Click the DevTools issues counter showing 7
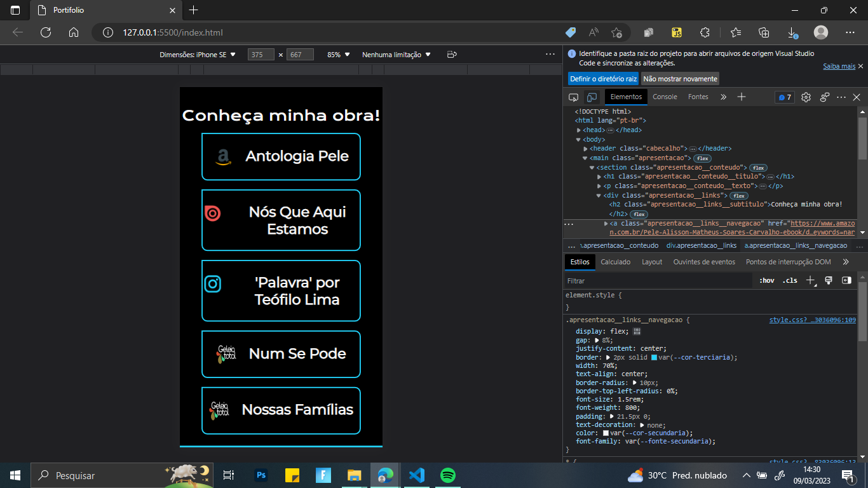 point(785,97)
